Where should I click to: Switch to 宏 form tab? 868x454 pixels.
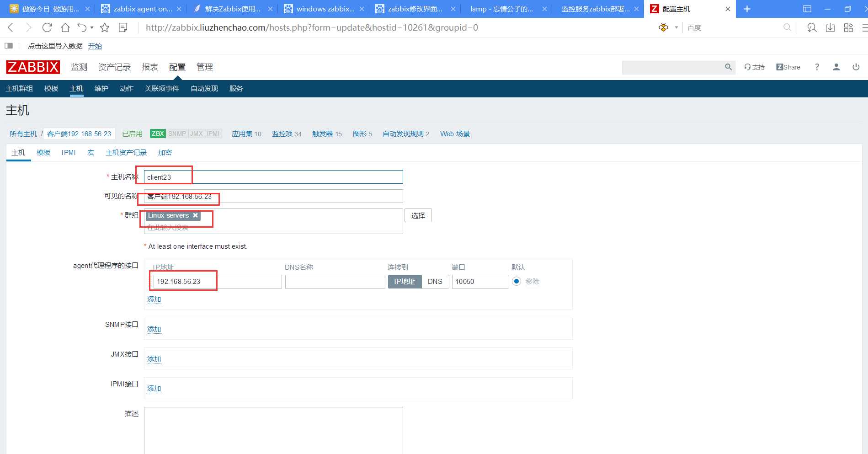coord(91,153)
